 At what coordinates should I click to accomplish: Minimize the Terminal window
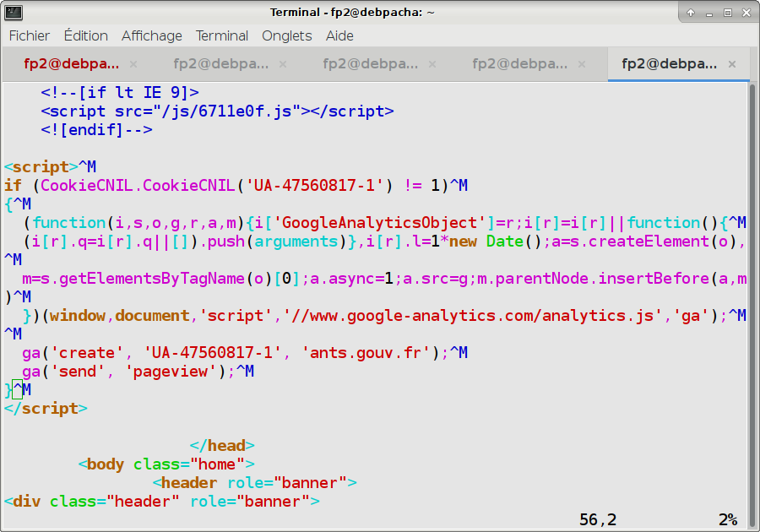point(709,13)
